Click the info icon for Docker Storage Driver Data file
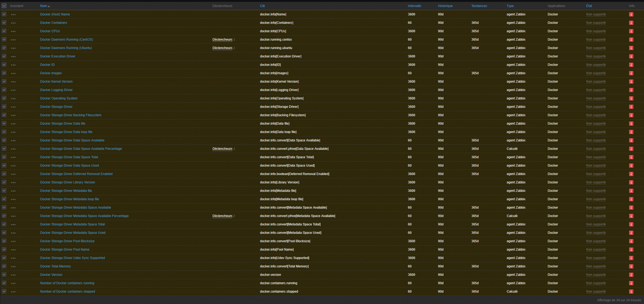Viewport: 644px width, 304px height. click(631, 123)
